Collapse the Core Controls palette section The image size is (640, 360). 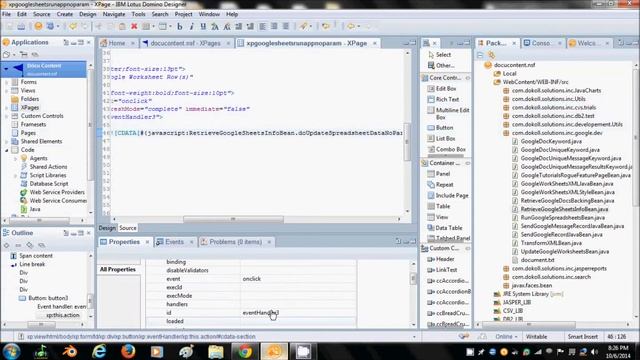[x=468, y=78]
